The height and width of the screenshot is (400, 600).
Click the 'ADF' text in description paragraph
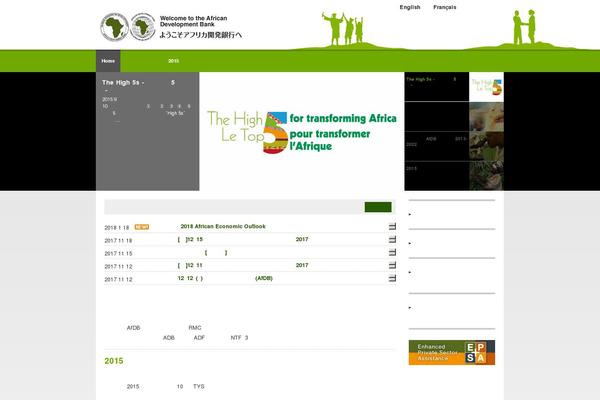point(199,338)
